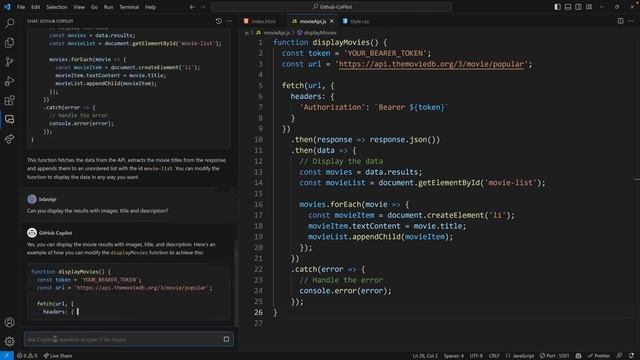Open the Search view in activity bar
Viewport: 640px width, 360px height.
tap(9, 23)
